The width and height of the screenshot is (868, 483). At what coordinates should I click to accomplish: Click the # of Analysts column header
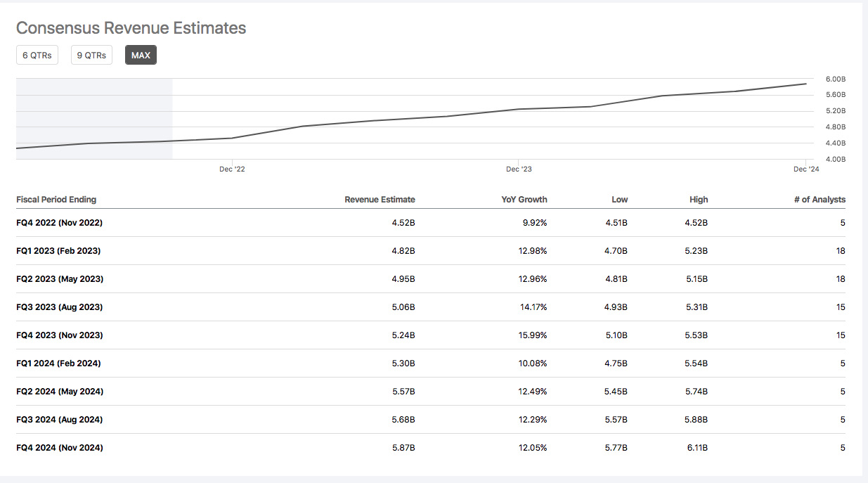[820, 200]
